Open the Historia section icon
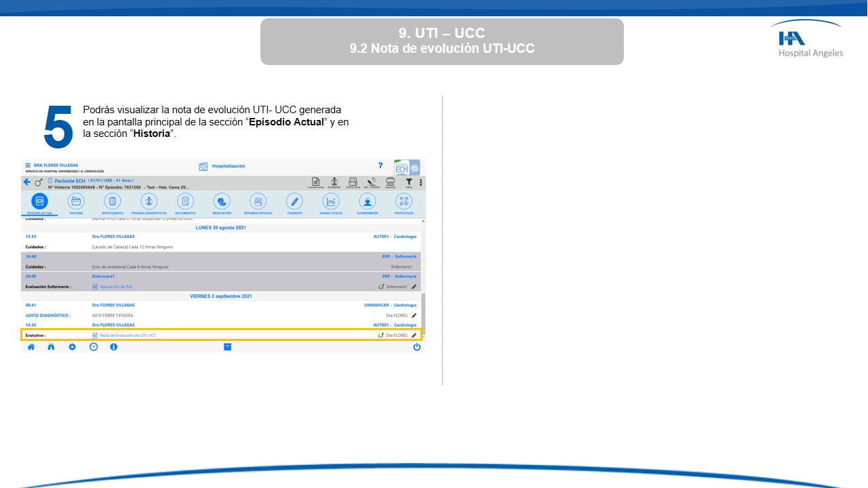868x488 pixels. pyautogui.click(x=76, y=201)
